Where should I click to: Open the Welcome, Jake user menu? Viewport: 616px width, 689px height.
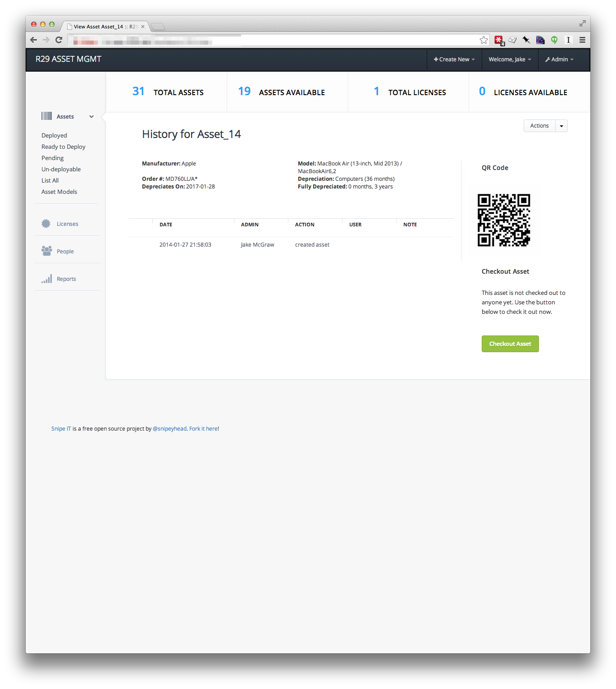(x=510, y=60)
